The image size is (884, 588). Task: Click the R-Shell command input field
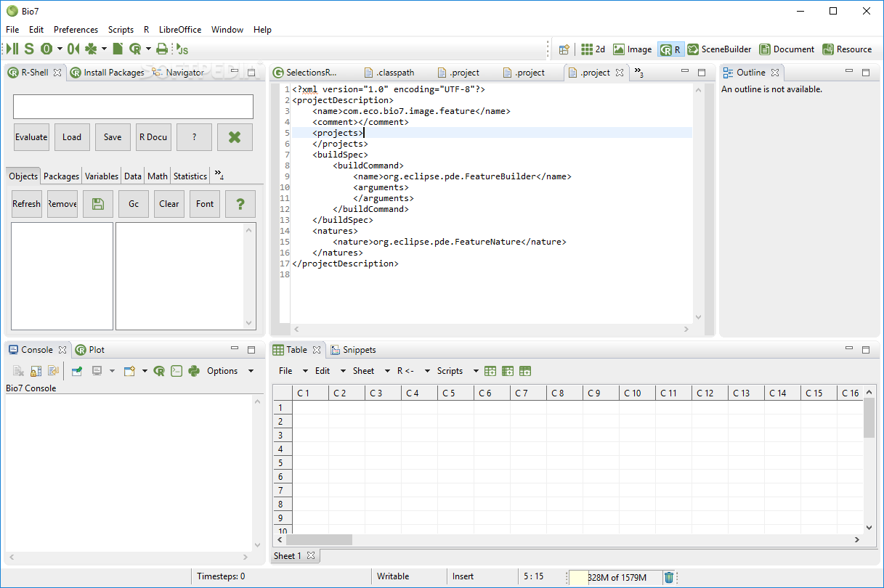[133, 107]
